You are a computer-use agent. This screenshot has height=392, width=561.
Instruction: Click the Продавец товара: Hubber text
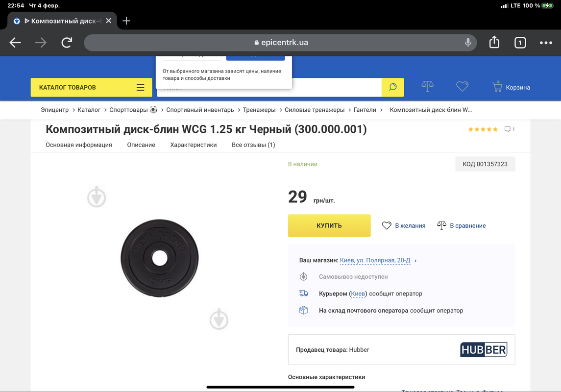coord(332,350)
